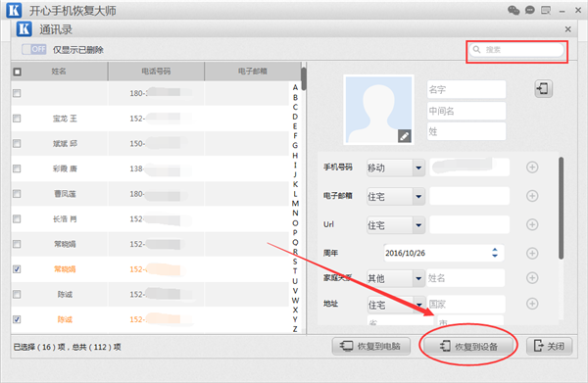This screenshot has height=383, width=588.
Task: Click the email address input field
Action: pos(469,196)
